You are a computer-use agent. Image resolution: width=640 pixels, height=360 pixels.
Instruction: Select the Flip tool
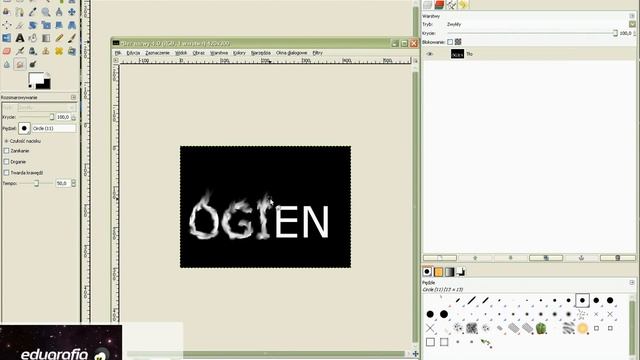[7, 38]
